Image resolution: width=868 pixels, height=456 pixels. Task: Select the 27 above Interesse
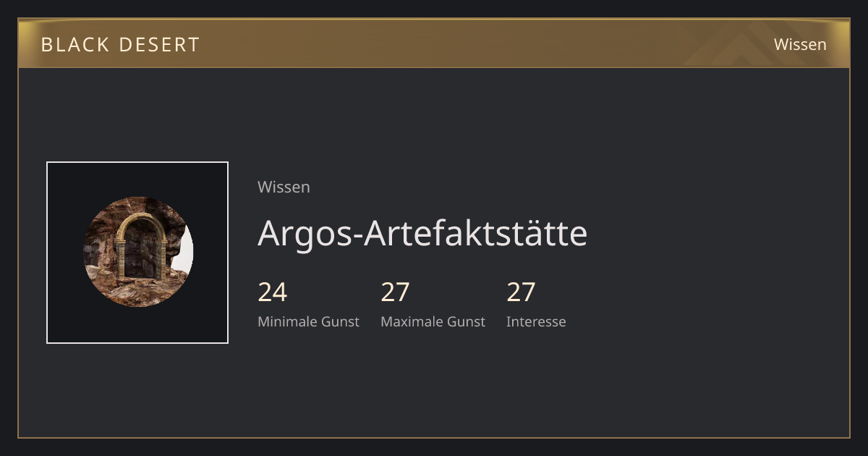coord(522,292)
